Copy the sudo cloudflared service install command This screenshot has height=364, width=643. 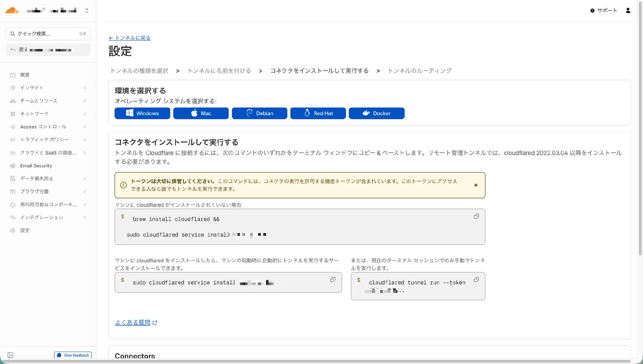click(x=333, y=279)
